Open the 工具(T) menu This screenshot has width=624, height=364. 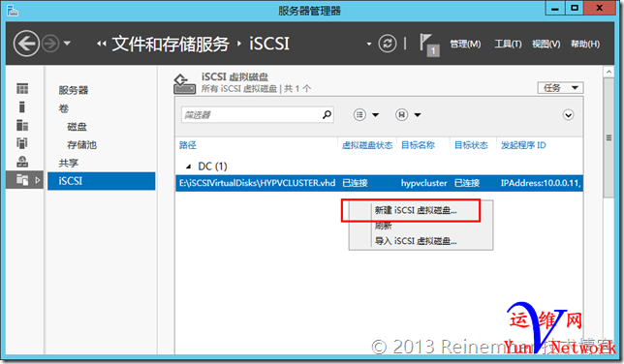click(508, 44)
